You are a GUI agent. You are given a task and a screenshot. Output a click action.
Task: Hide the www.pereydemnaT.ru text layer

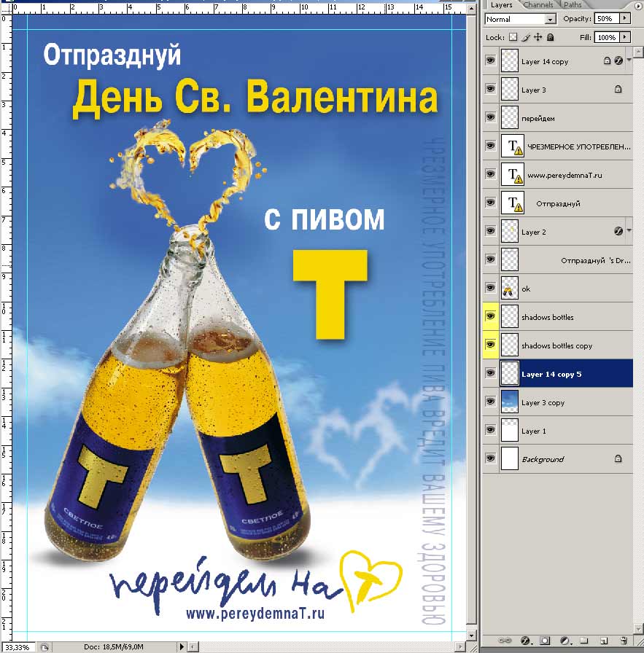(x=491, y=174)
